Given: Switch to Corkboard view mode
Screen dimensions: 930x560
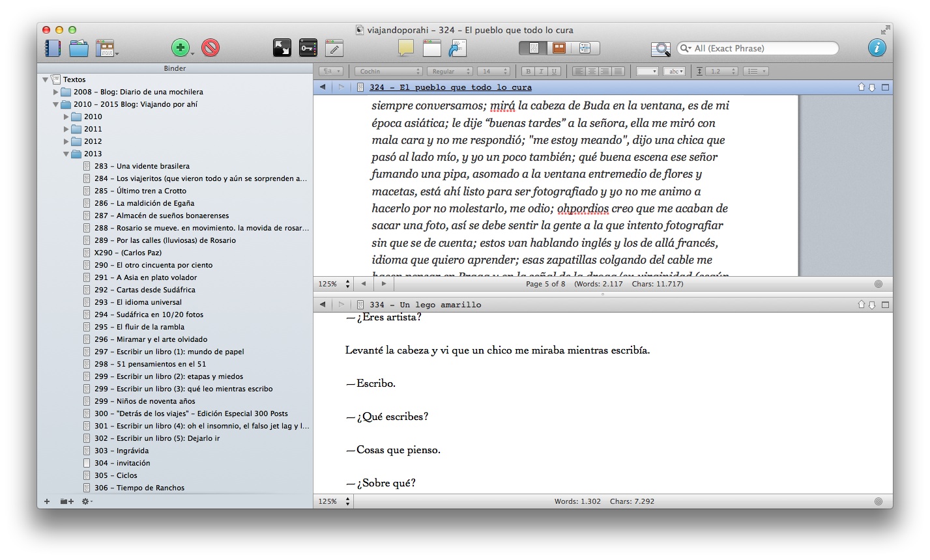Looking at the screenshot, I should pyautogui.click(x=559, y=48).
